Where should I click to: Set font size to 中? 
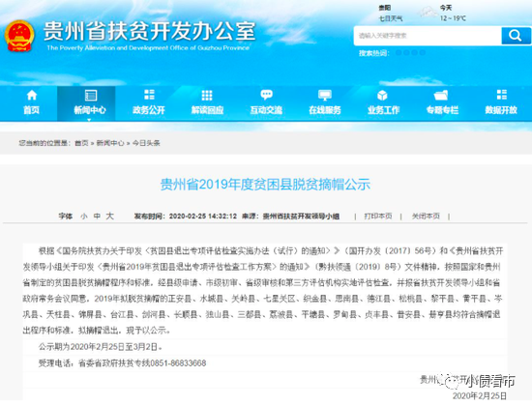tap(97, 217)
